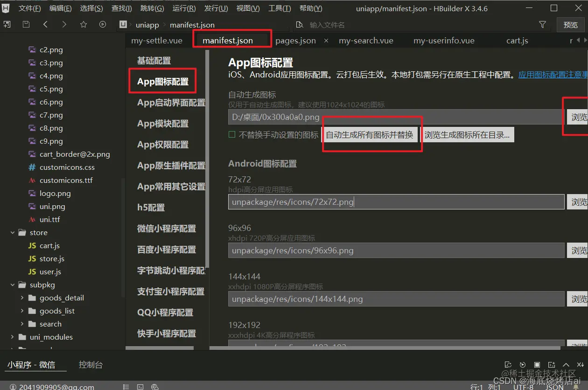Collapse the store folder
The width and height of the screenshot is (588, 390).
pos(13,232)
